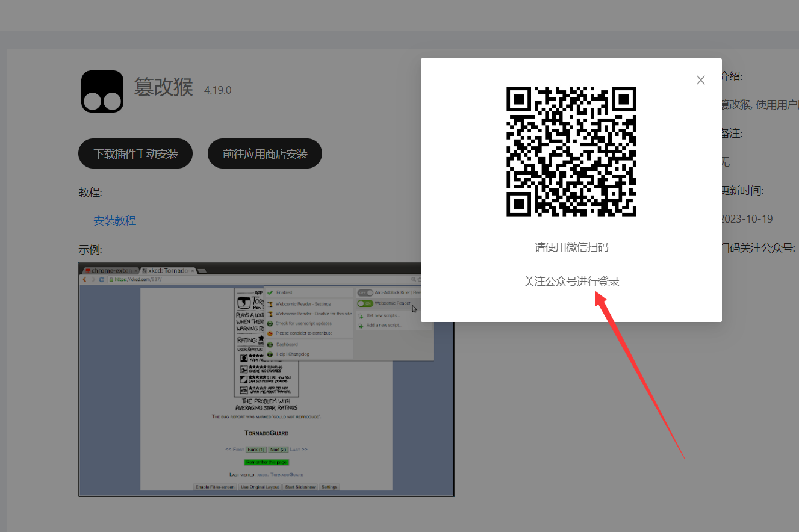Image resolution: width=799 pixels, height=532 pixels.
Task: Open the example screenshot thumbnail
Action: click(266, 380)
